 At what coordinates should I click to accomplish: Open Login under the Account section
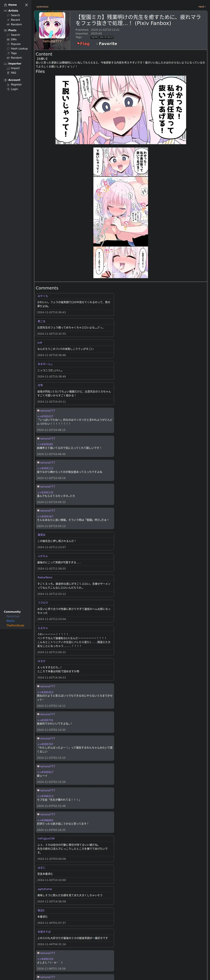pyautogui.click(x=15, y=89)
